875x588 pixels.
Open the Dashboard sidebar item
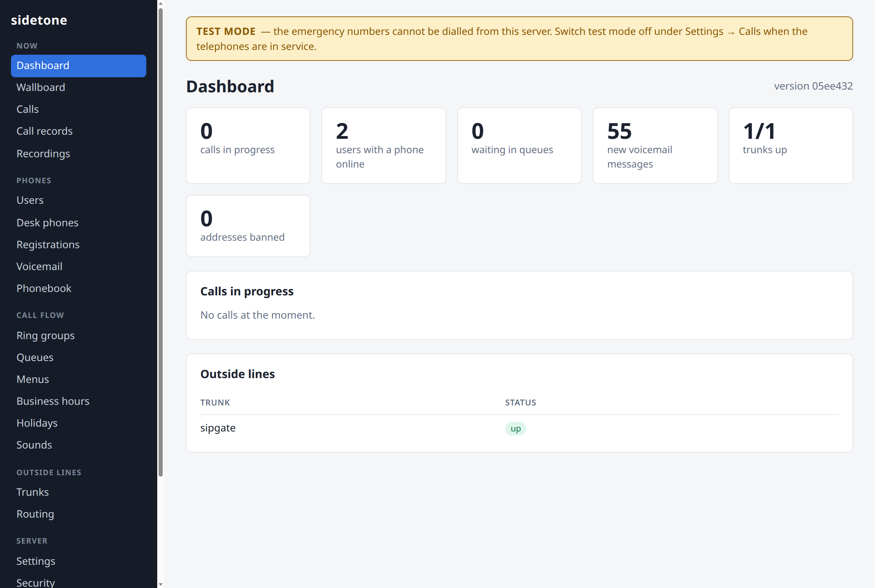[x=78, y=66]
